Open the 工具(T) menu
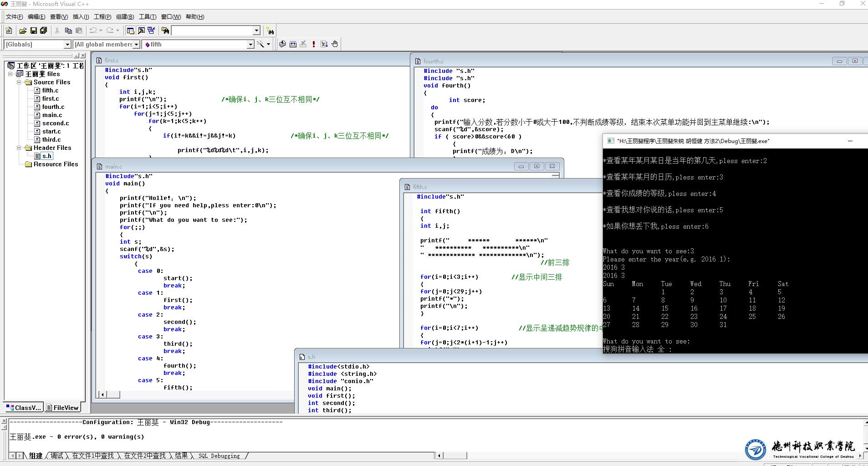The image size is (868, 466). tap(147, 17)
